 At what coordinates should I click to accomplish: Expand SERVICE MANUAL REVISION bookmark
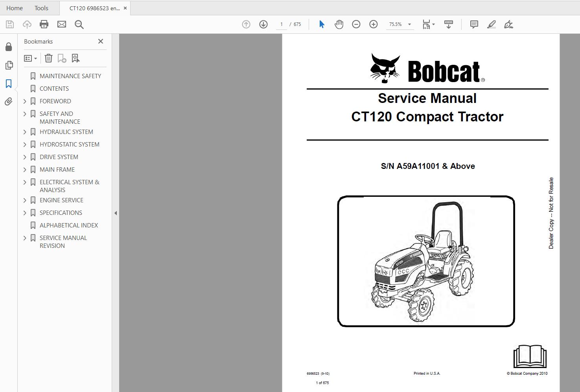coord(25,238)
